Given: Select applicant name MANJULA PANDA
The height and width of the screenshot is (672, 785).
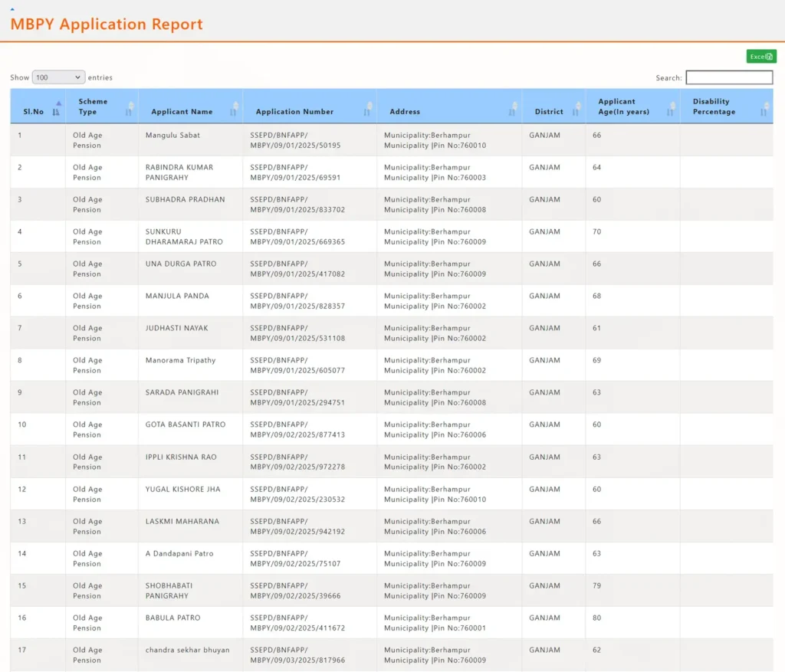Looking at the screenshot, I should point(177,296).
